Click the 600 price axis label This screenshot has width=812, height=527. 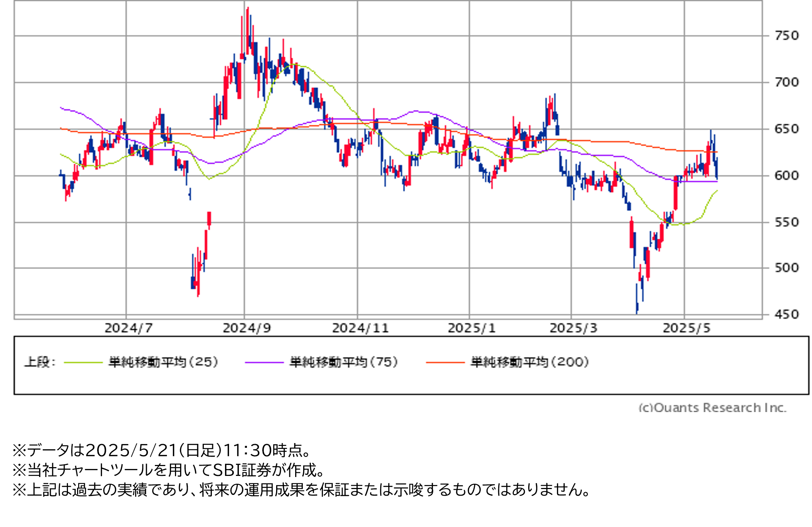(787, 176)
